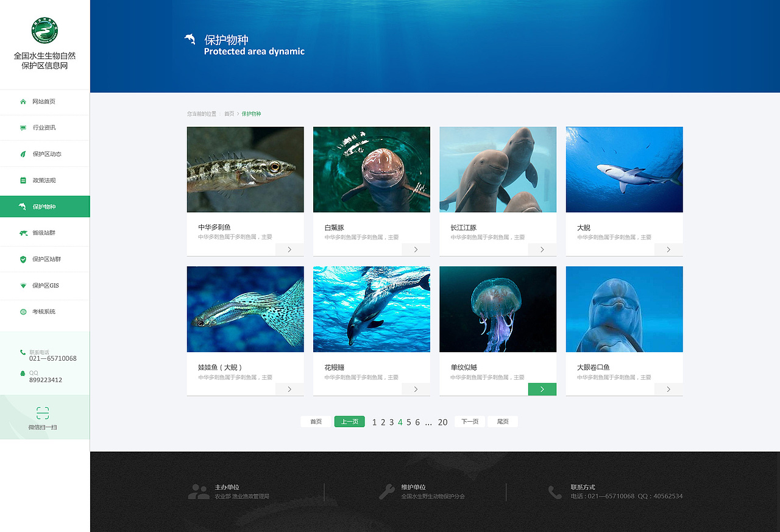Click the 单纹似鳡 card title
780x532 pixels.
coord(464,367)
